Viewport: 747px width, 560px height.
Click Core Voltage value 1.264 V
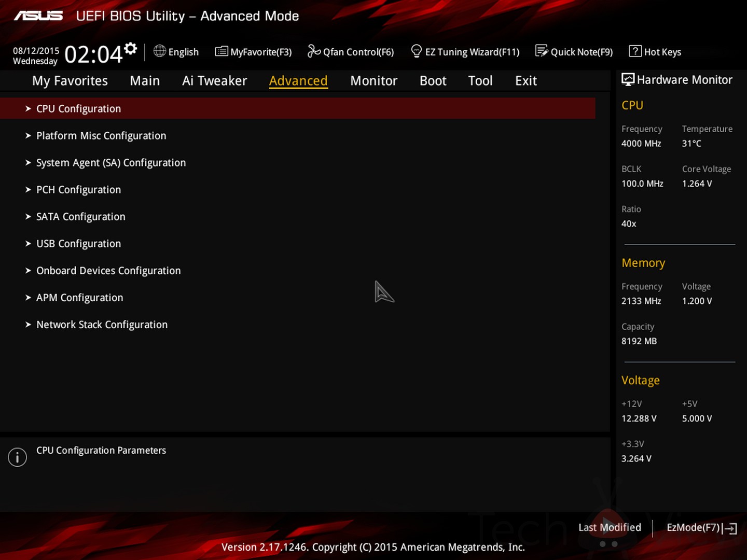point(697,184)
